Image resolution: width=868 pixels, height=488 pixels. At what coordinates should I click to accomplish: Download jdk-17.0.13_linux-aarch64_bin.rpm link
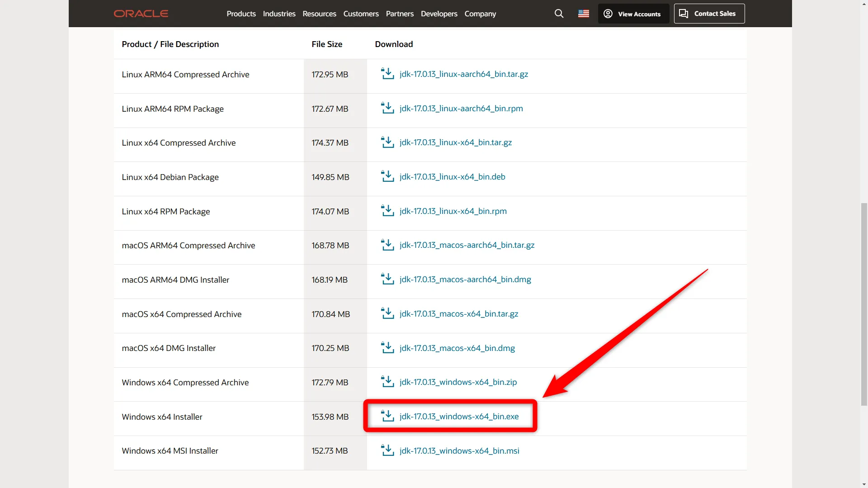(461, 108)
